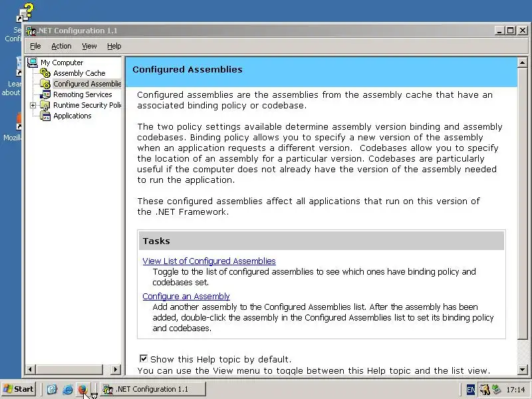Click the Configured Assemblies folder icon
Viewport: 532px width, 399px height.
point(45,84)
